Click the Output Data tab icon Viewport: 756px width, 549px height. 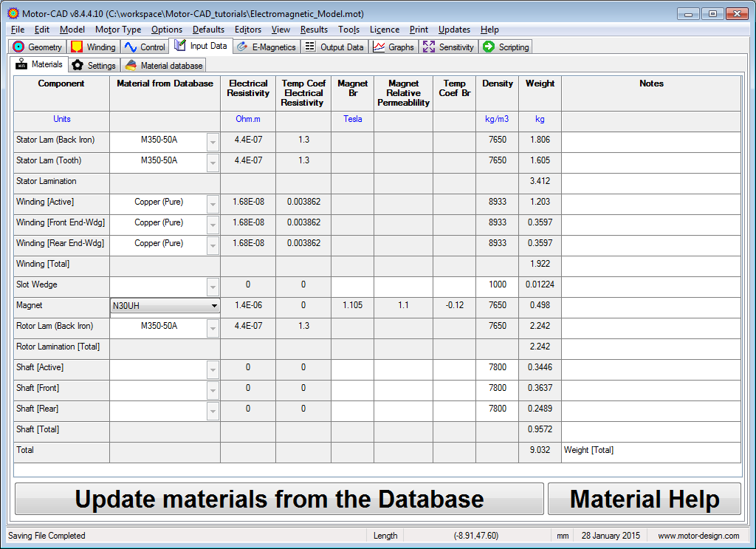[310, 47]
